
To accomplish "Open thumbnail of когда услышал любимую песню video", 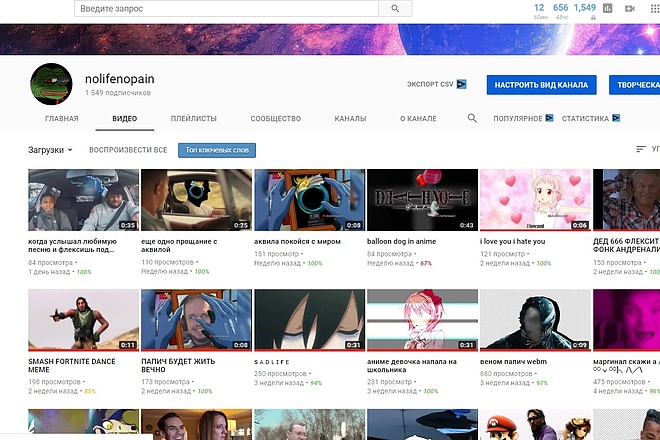I will [x=83, y=200].
